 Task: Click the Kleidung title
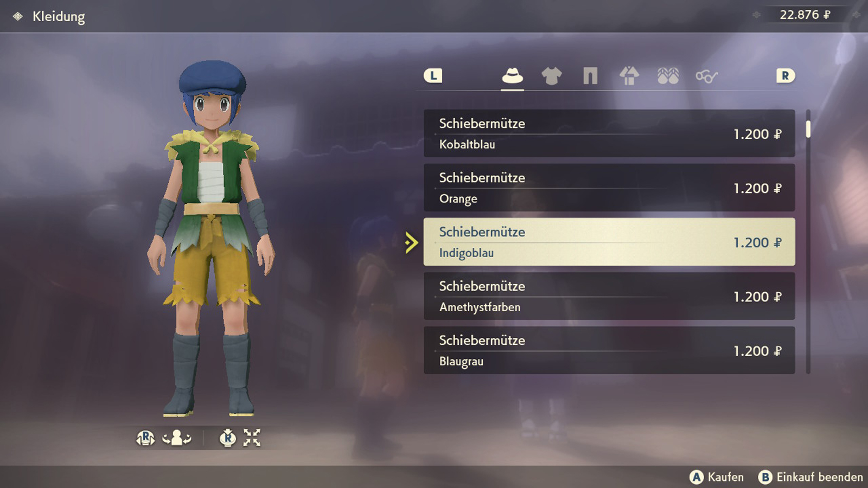click(59, 17)
